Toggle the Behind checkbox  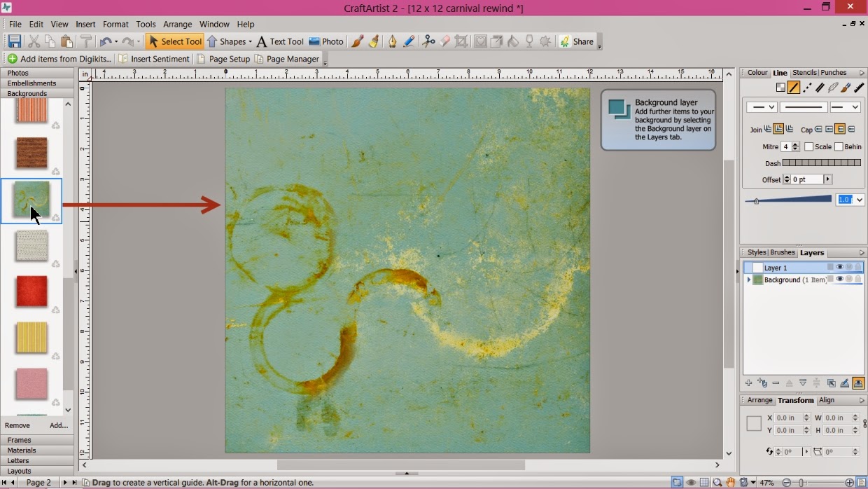[839, 147]
